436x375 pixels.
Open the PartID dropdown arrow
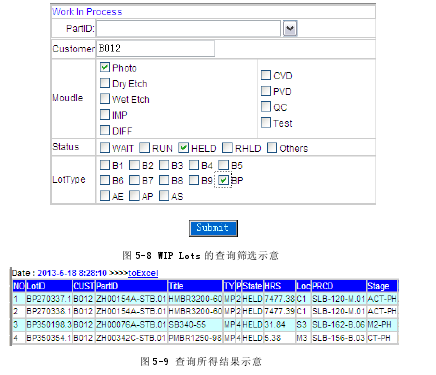pyautogui.click(x=290, y=28)
